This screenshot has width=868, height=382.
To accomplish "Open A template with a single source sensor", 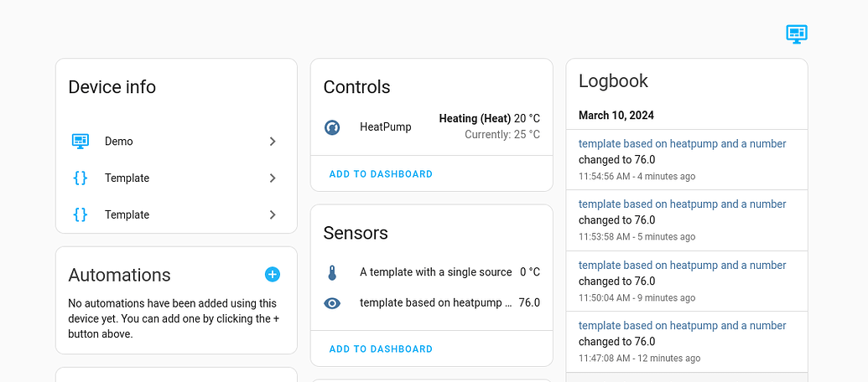I will [435, 272].
